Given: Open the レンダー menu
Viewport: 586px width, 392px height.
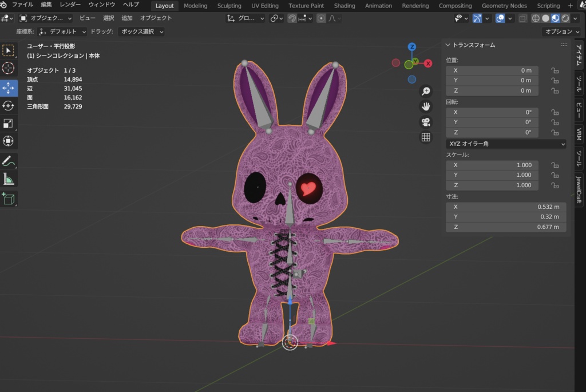Looking at the screenshot, I should coord(70,5).
